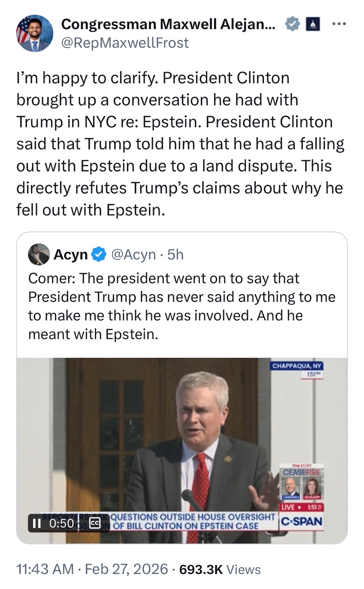Click the C-SPAN logo in video
This screenshot has width=364, height=589.
(301, 522)
